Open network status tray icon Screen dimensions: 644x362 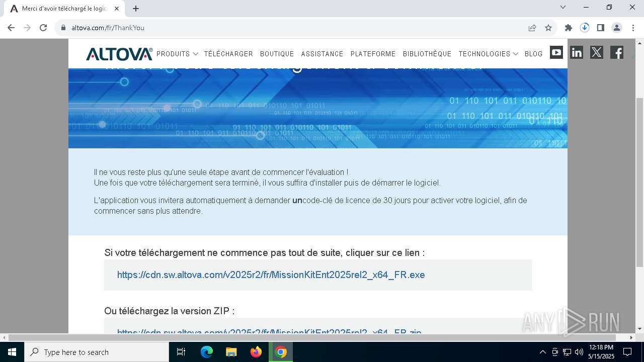pos(567,352)
